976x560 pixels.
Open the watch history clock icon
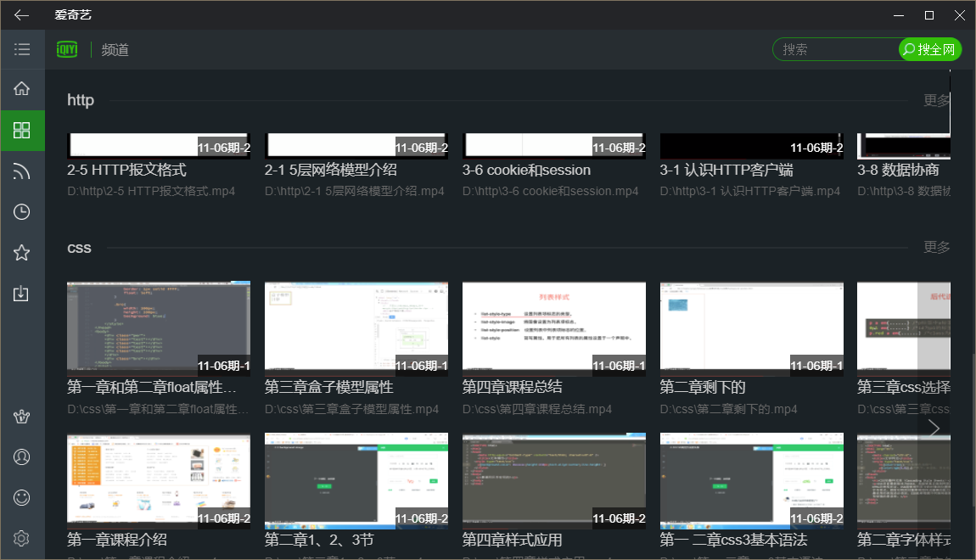click(x=22, y=212)
